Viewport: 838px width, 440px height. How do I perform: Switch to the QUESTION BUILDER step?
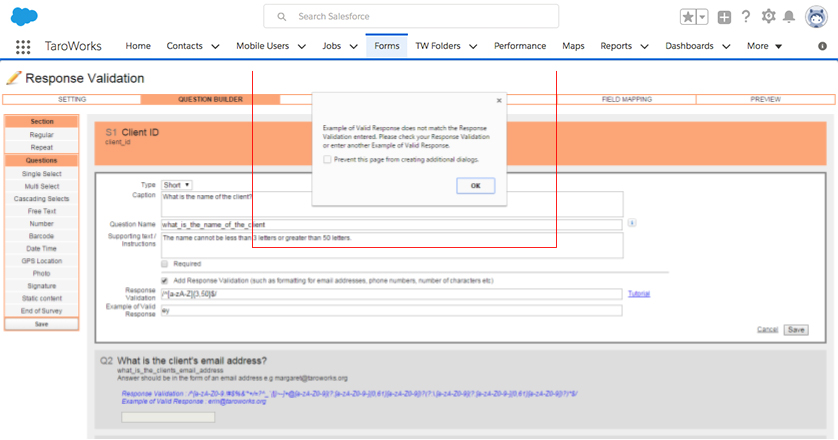click(x=211, y=99)
